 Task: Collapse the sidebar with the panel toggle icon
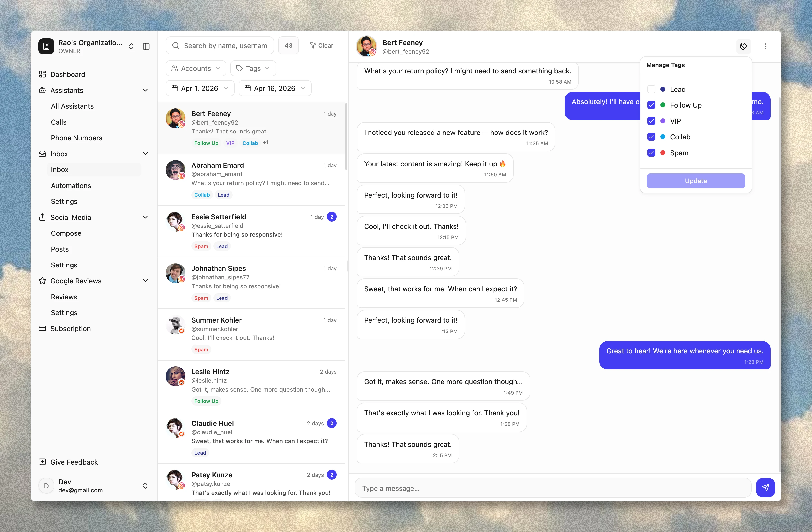(146, 46)
